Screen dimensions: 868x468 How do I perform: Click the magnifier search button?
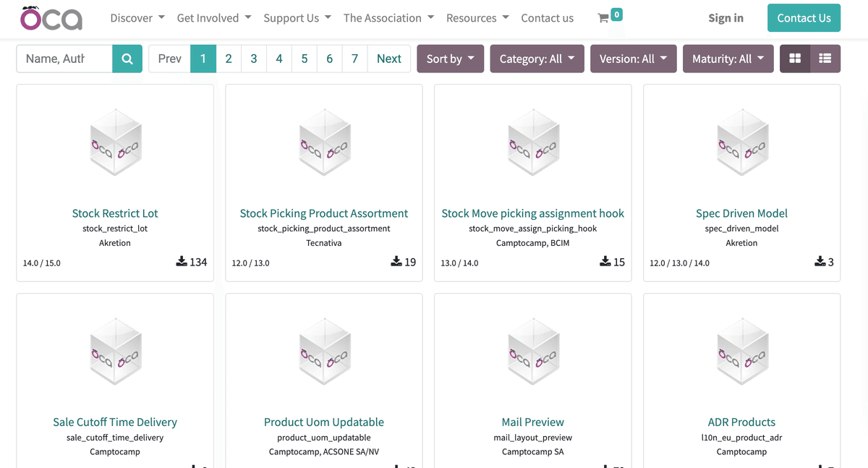[127, 59]
